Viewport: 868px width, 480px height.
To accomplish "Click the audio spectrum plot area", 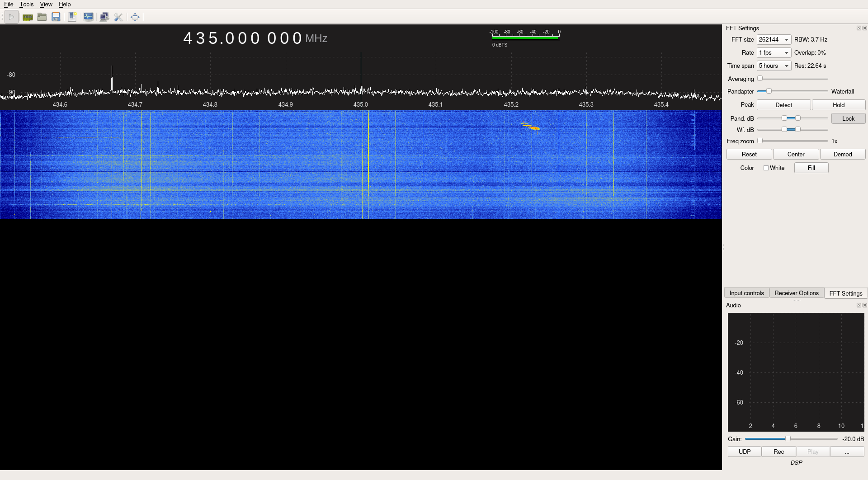I will (796, 372).
